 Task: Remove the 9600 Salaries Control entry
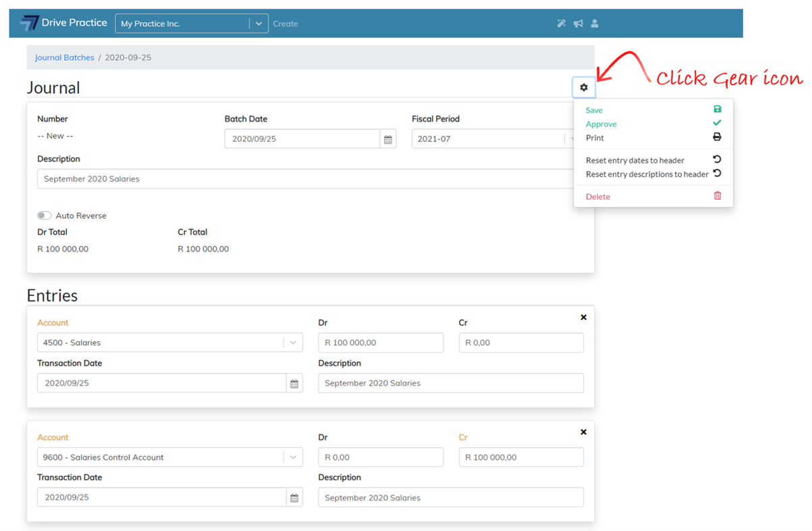(584, 432)
